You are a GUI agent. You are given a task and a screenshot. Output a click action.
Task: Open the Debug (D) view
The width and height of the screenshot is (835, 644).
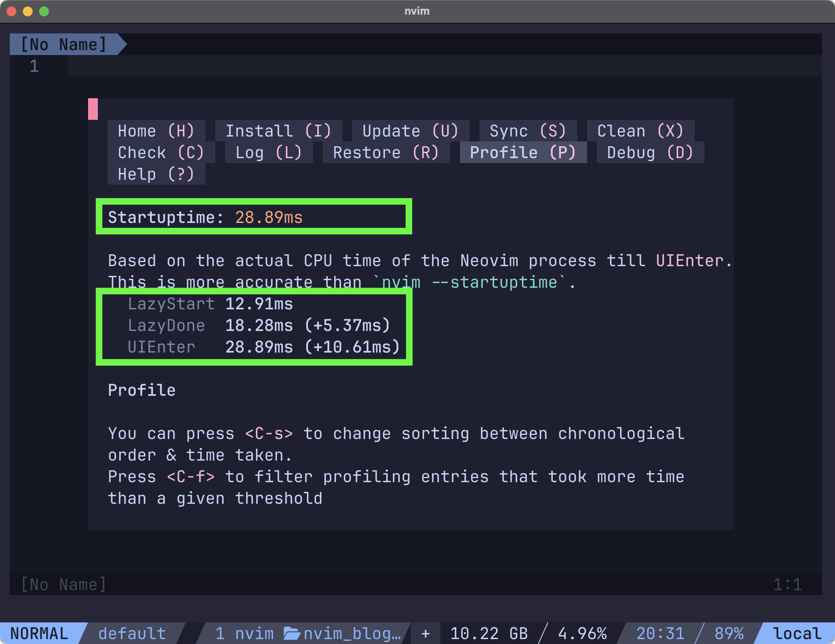tap(650, 153)
